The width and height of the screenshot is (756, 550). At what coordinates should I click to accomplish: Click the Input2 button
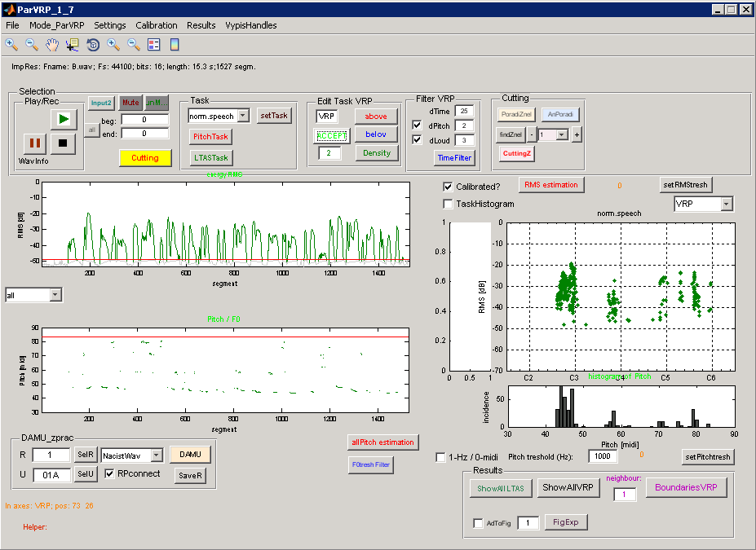[x=101, y=103]
